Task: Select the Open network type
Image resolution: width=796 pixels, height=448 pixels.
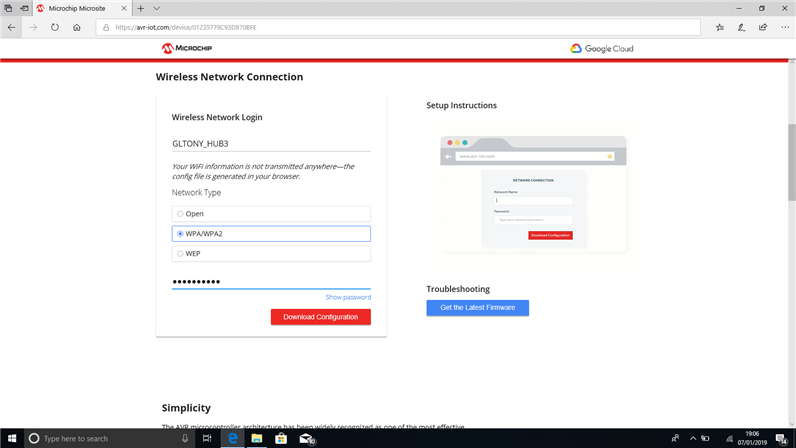Action: 271,214
